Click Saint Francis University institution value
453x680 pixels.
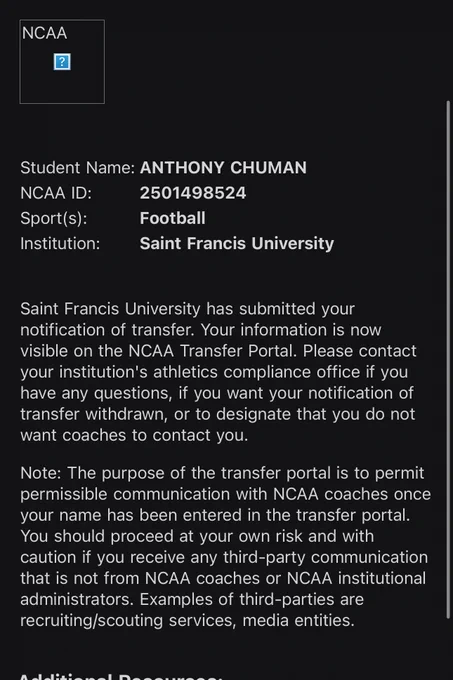pos(237,244)
